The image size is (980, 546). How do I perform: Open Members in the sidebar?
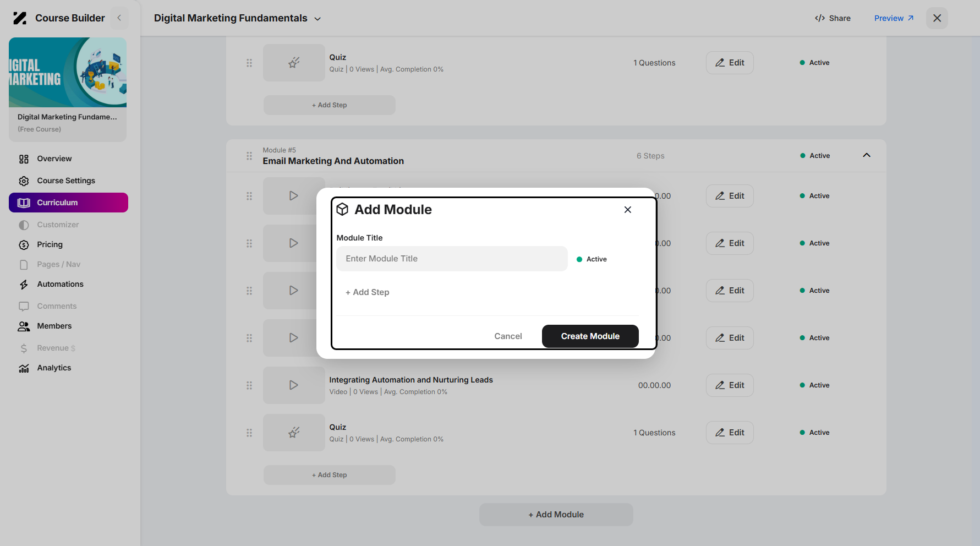pos(45,326)
